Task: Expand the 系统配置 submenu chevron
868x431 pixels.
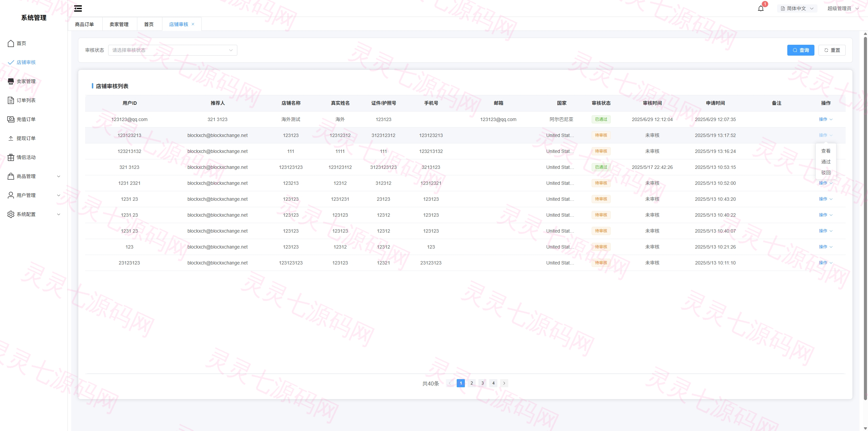Action: click(x=59, y=214)
